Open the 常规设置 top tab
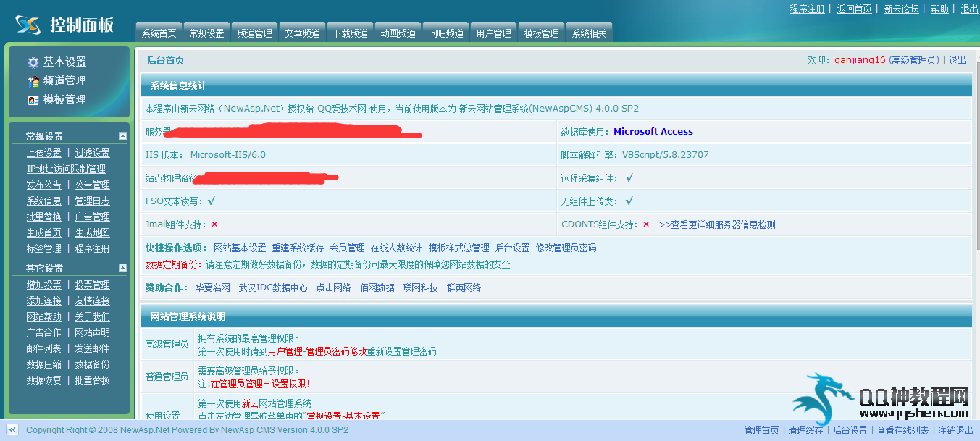 (207, 33)
